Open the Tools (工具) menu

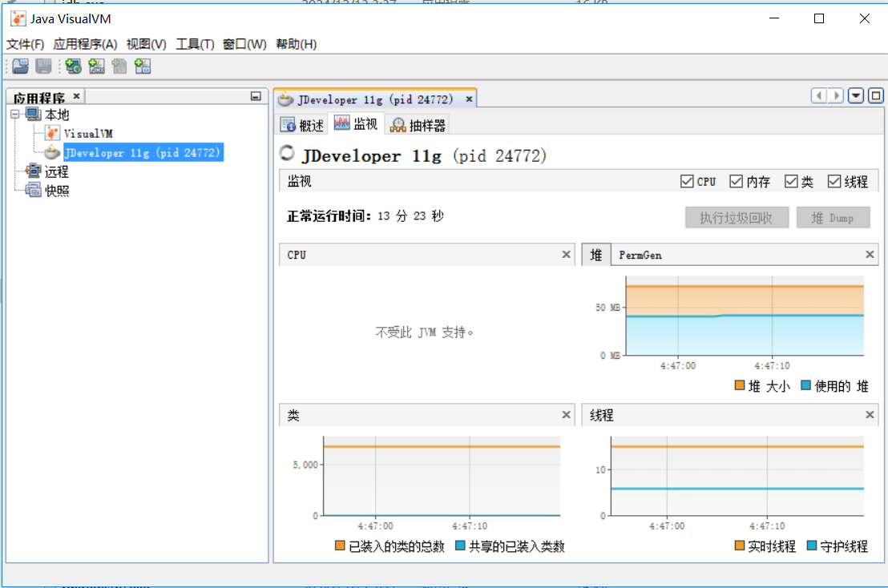195,44
